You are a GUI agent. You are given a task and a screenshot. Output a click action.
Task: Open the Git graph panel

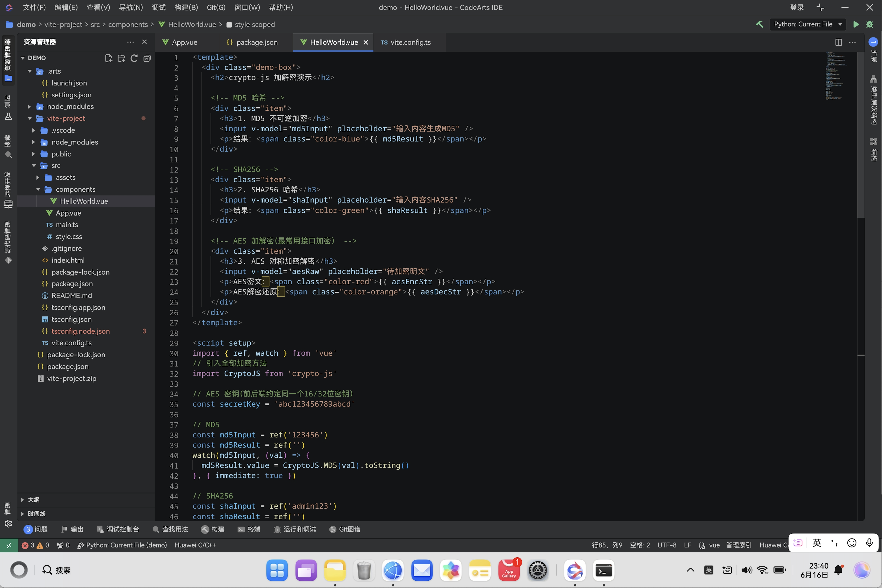coord(345,529)
